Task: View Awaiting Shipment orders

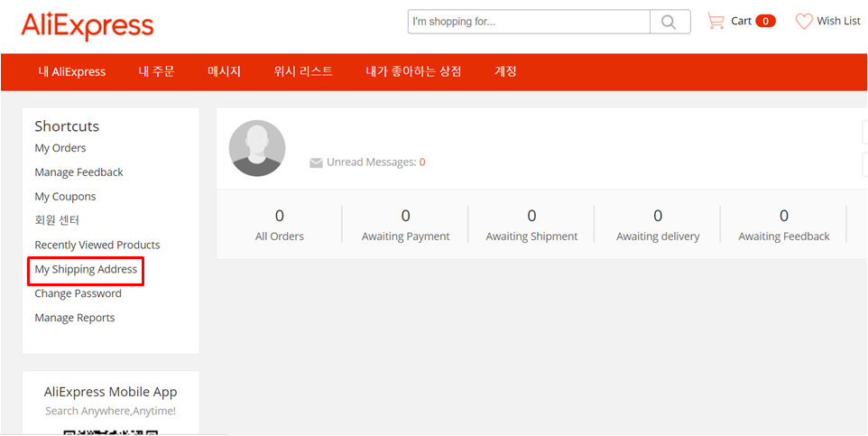Action: coord(531,225)
